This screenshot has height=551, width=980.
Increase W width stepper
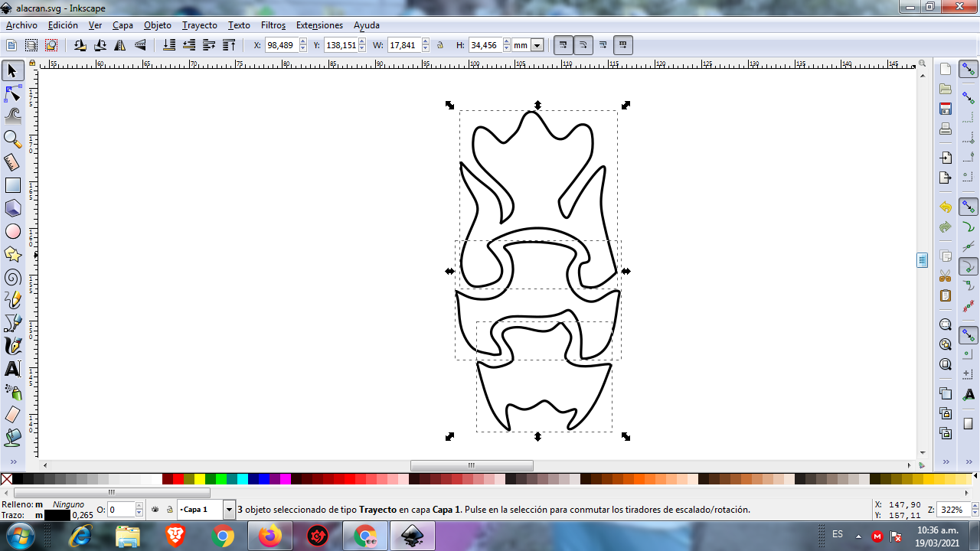pyautogui.click(x=426, y=42)
